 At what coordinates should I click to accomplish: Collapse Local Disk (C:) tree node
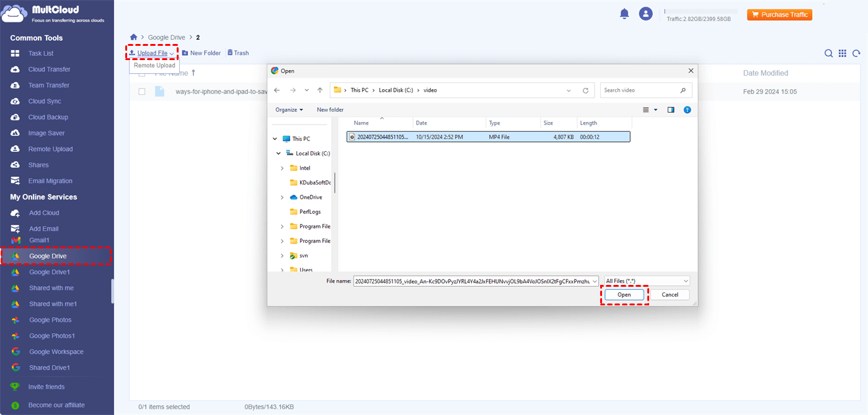[x=278, y=154]
